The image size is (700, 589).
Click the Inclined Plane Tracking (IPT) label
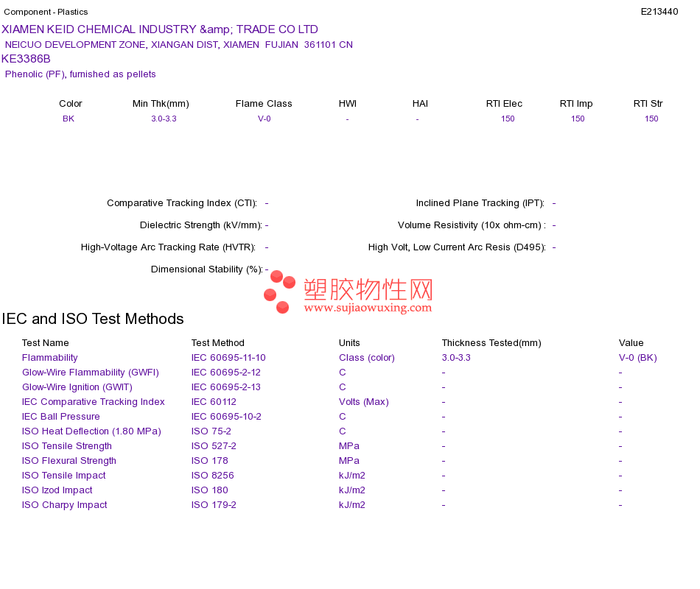click(480, 203)
